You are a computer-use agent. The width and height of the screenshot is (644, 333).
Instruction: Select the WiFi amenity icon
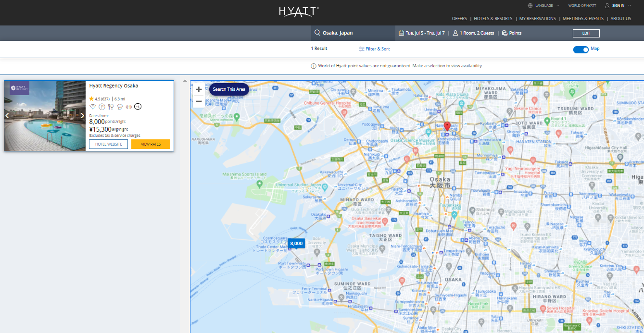point(92,107)
